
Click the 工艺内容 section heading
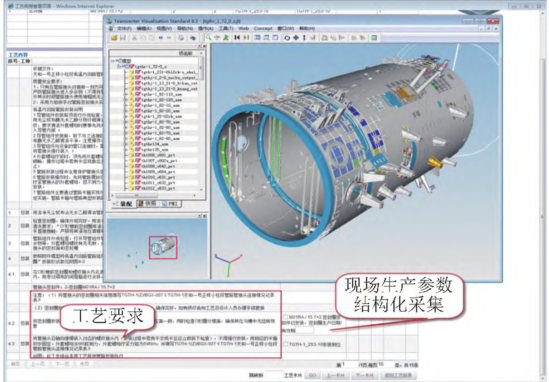(18, 55)
